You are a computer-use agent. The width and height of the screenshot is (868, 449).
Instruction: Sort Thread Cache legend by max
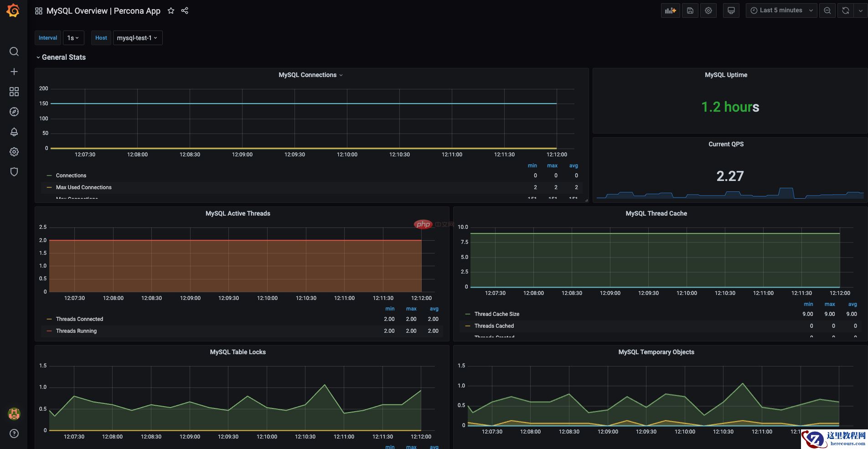(830, 304)
